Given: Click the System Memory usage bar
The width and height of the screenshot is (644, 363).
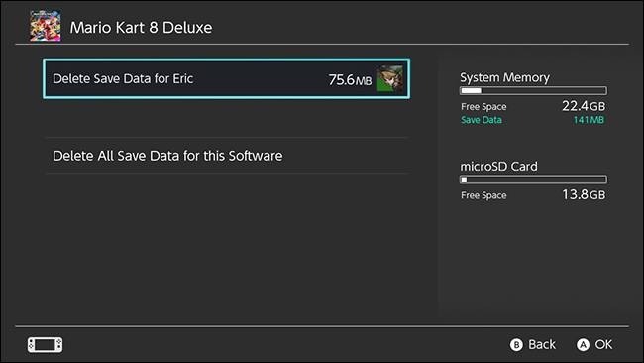Looking at the screenshot, I should (x=533, y=91).
